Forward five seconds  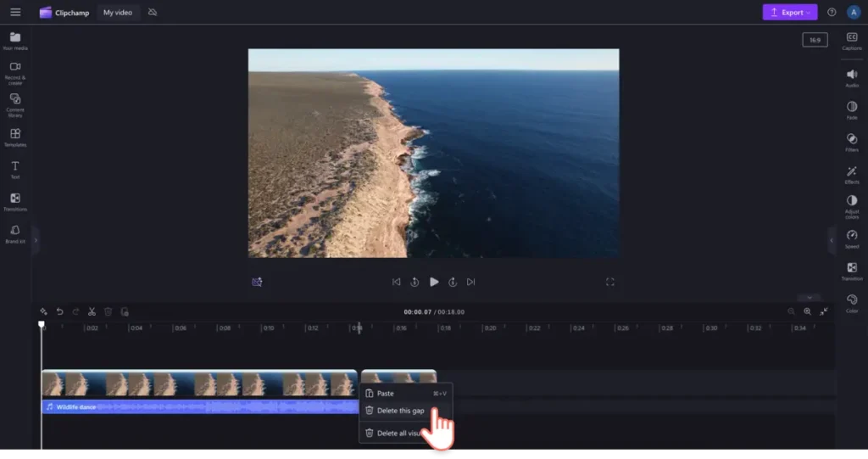click(453, 282)
